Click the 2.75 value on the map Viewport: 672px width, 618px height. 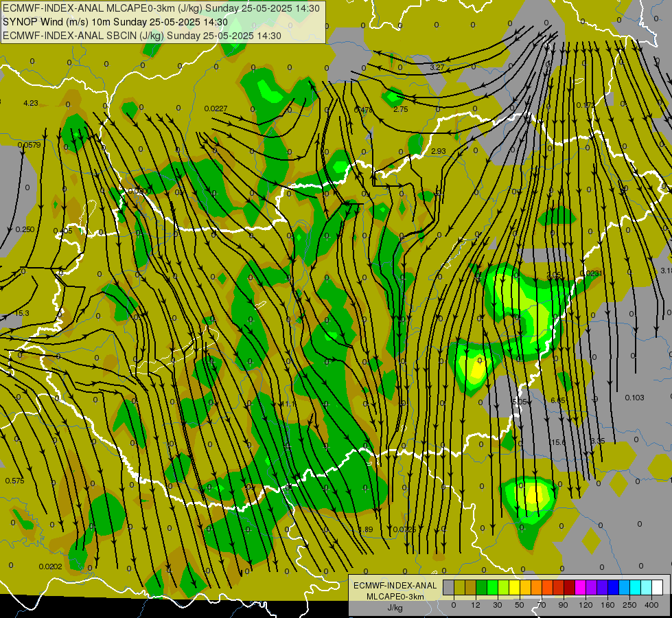pyautogui.click(x=401, y=109)
